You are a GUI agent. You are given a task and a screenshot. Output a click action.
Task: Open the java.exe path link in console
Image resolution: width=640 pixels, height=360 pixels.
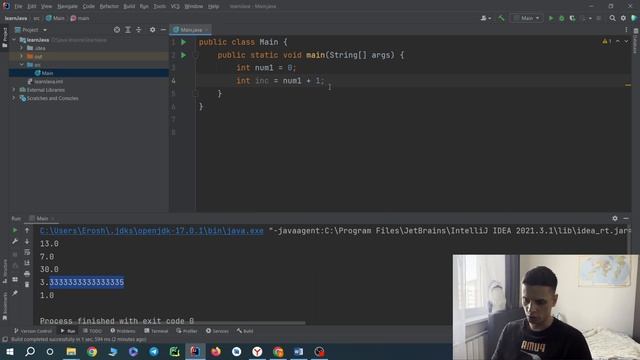tap(151, 231)
